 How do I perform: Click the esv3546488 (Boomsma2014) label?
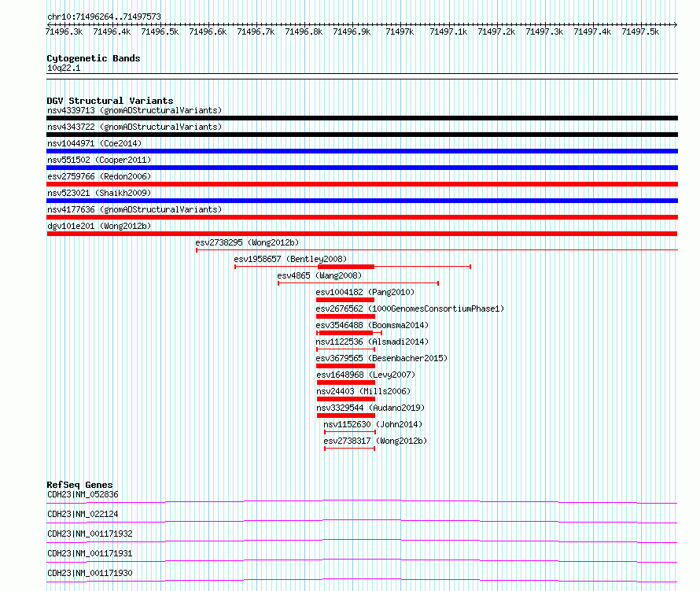pos(372,325)
